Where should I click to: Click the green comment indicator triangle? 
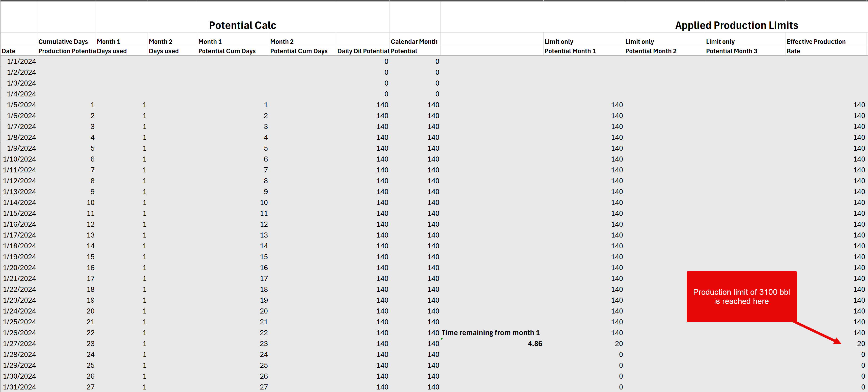(442, 339)
